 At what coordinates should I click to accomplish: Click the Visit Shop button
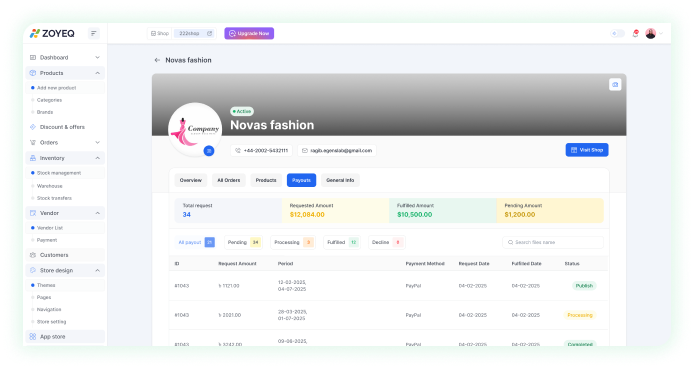point(587,150)
